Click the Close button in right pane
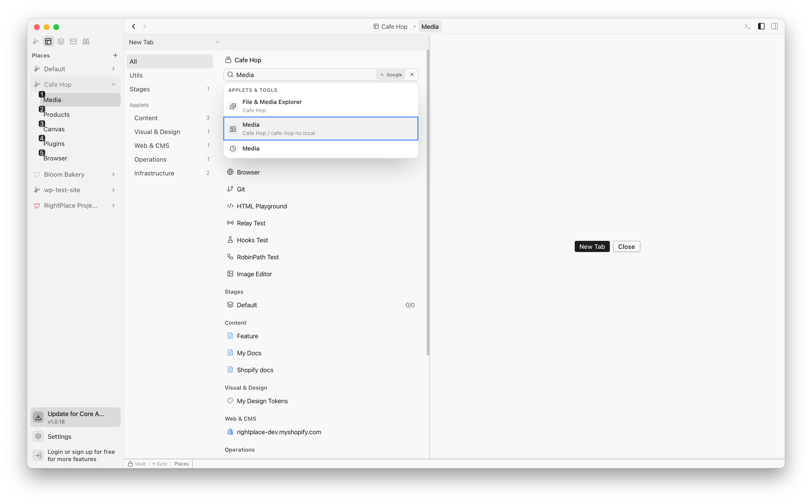The height and width of the screenshot is (504, 812). 626,247
